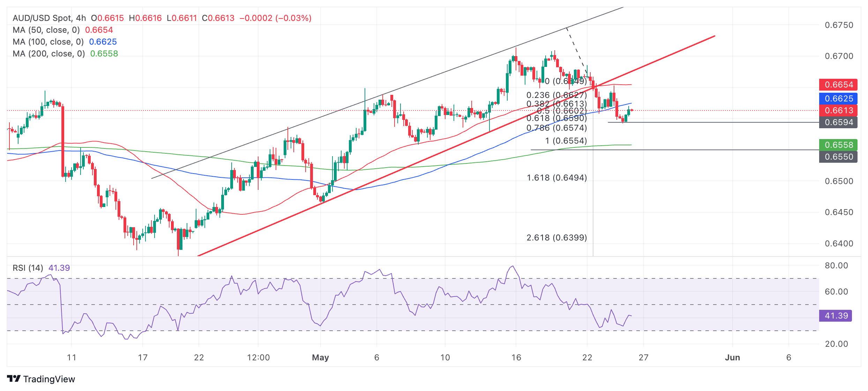Click the MA (200, close, 0) legend
Image resolution: width=868 pixels, height=391 pixels.
click(x=49, y=54)
